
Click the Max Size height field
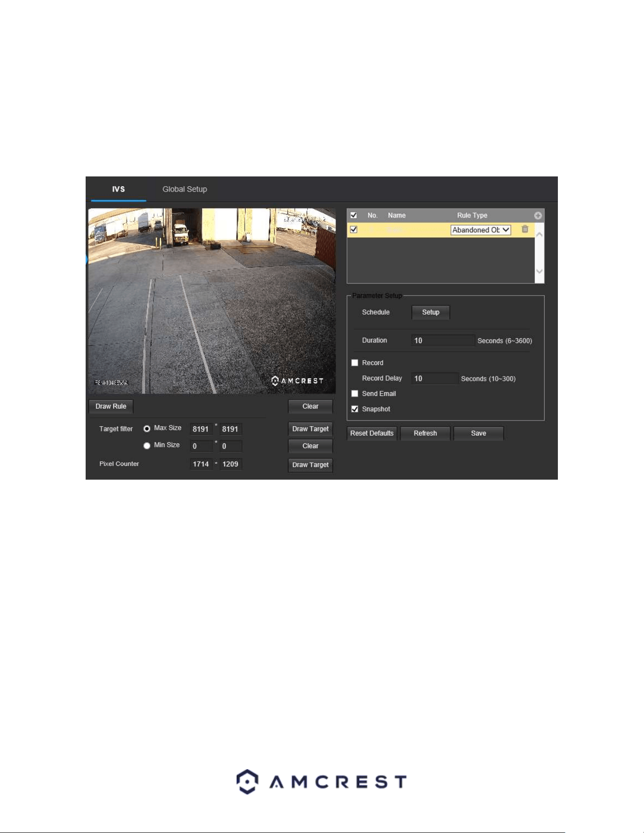(x=230, y=429)
